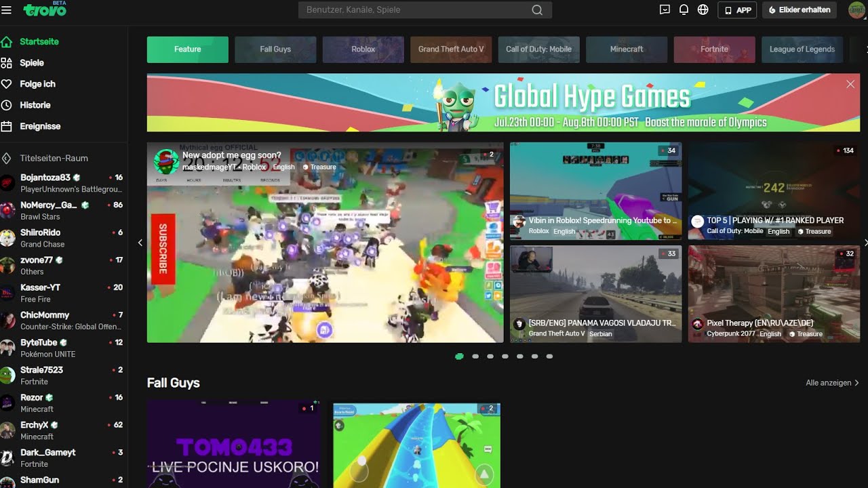Click ChicMommy channel avatar

tap(7, 321)
